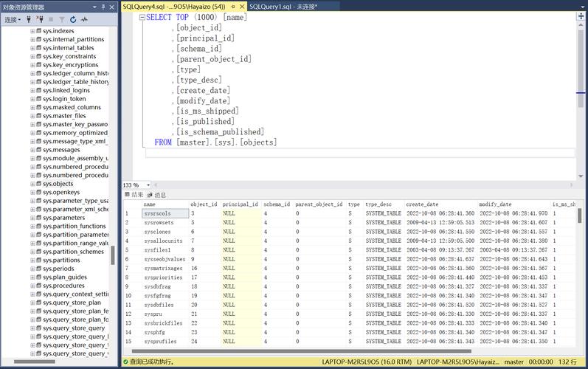Expand the sys.indexes tree node
This screenshot has width=588, height=369.
click(x=32, y=31)
